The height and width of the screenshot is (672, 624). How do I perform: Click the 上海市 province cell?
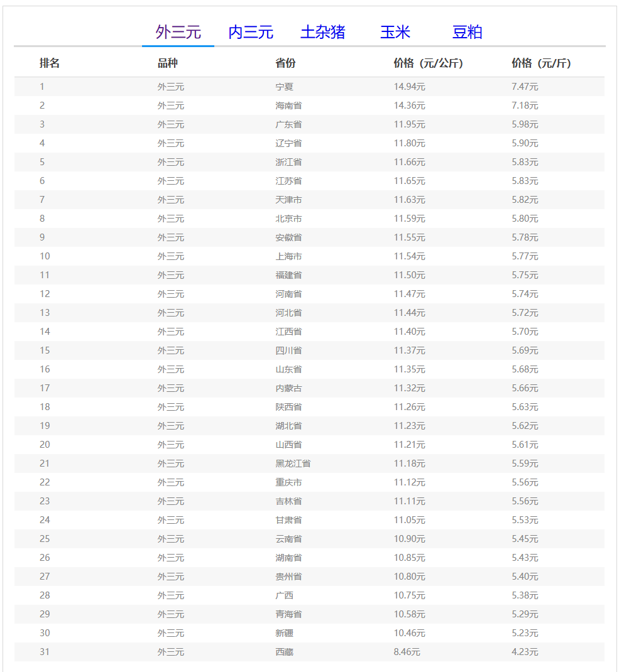pos(288,256)
